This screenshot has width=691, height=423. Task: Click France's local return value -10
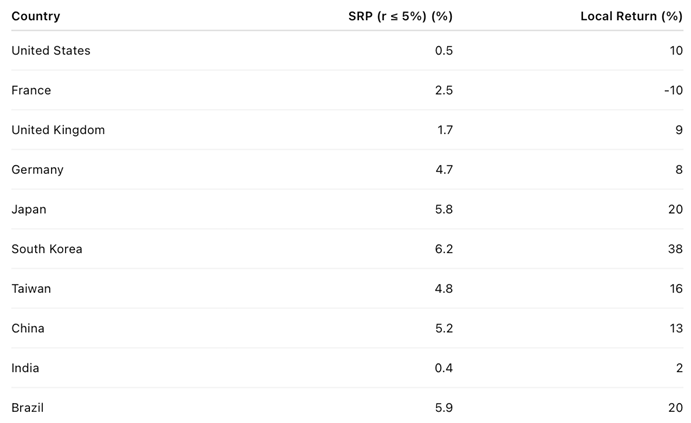pyautogui.click(x=673, y=90)
